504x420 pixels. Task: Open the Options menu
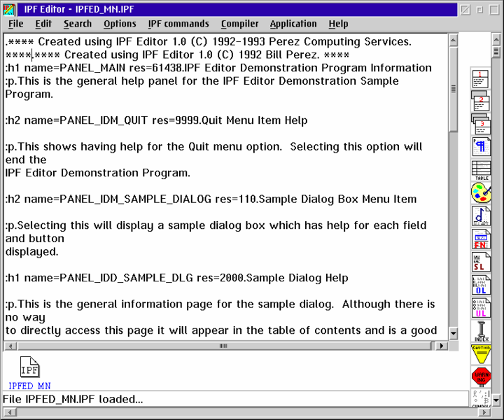point(120,24)
